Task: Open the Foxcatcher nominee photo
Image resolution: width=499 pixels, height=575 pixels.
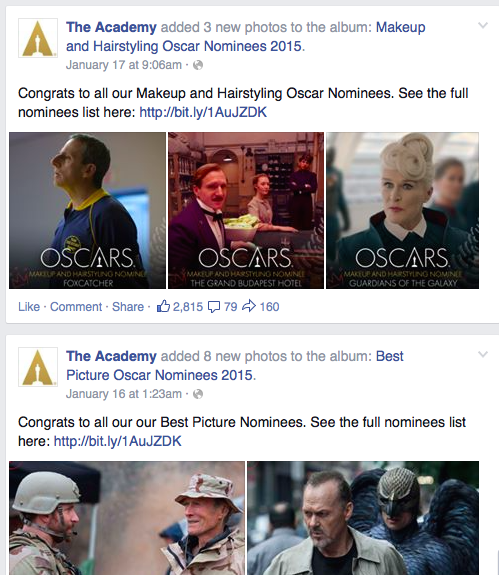Action: 87,210
